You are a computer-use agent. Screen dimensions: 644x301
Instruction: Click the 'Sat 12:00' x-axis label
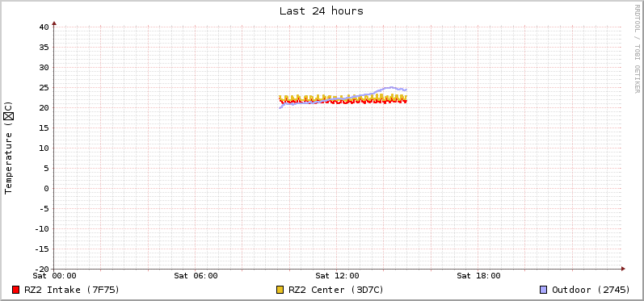click(x=337, y=276)
